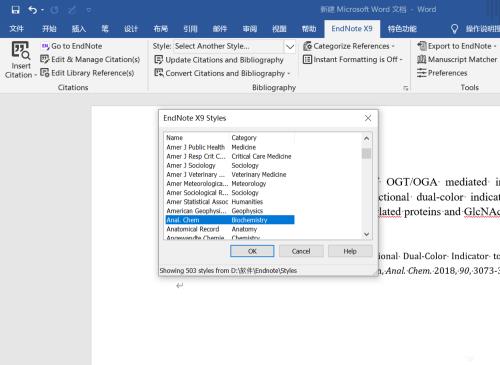
Task: Open the 特色功能 ribbon tab
Action: pos(402,29)
